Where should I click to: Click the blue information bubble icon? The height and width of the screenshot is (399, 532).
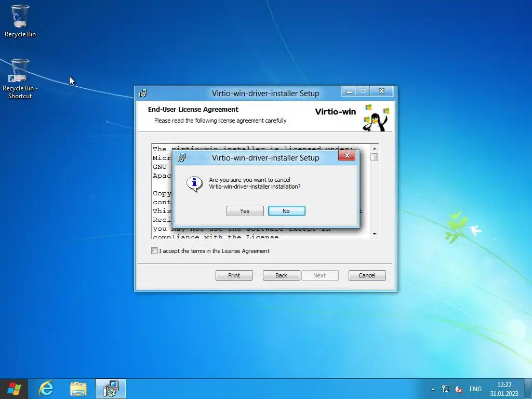[194, 183]
